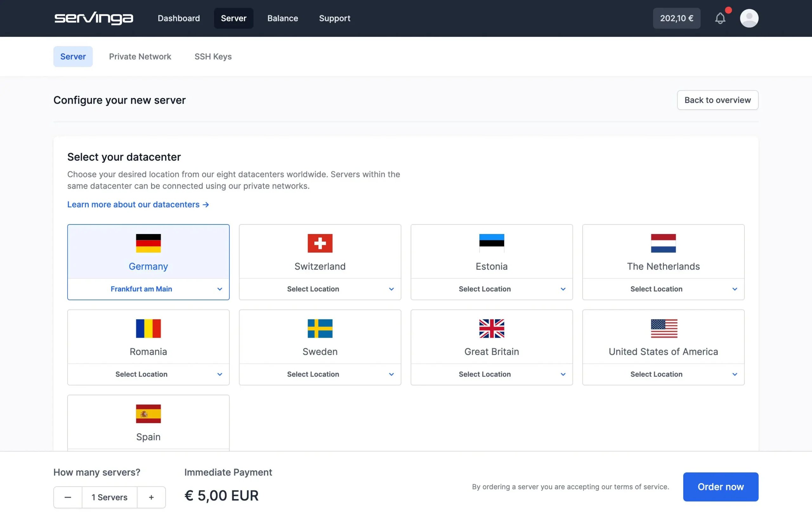Open United States of America's location dropdown
Viewport: 812px width, 522px height.
664,374
